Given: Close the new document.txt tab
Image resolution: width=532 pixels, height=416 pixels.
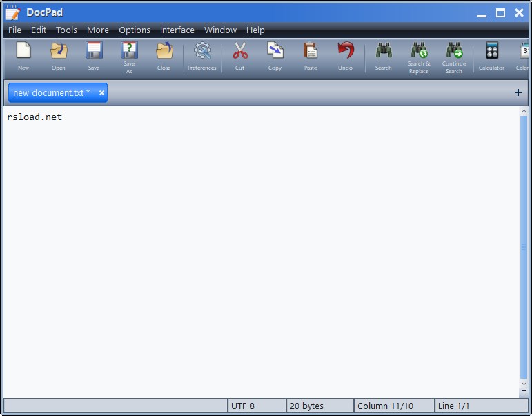Looking at the screenshot, I should coord(101,93).
